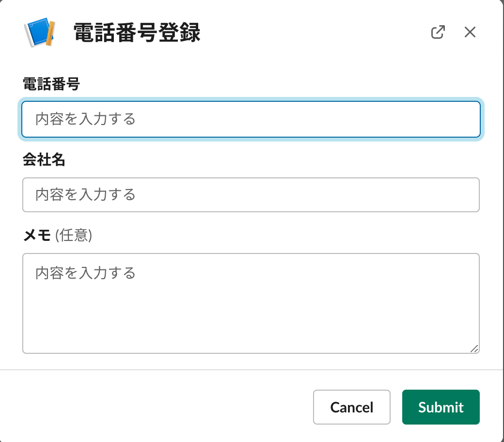This screenshot has width=504, height=442.
Task: Close the 電話番号登録 dialog
Action: point(470,32)
